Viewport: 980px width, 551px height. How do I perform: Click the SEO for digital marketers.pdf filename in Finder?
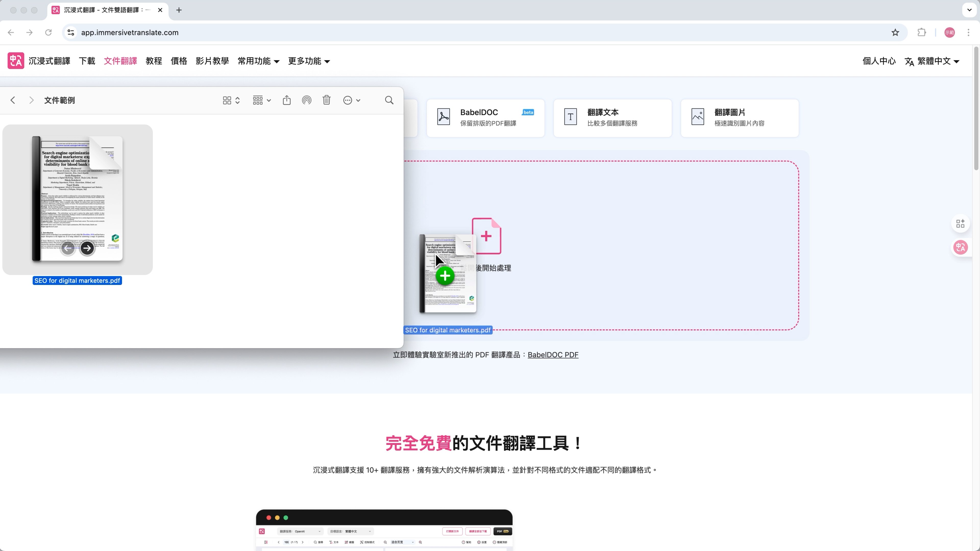click(x=77, y=281)
